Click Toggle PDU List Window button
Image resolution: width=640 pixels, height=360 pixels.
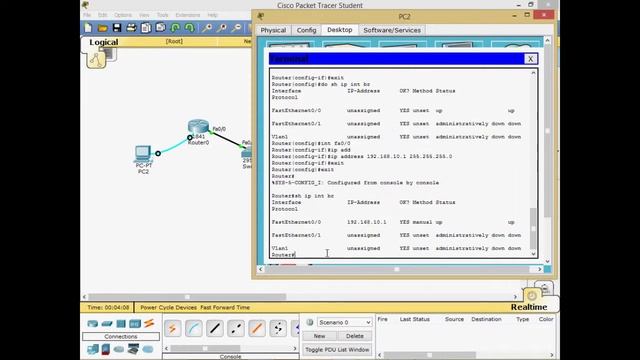point(337,350)
